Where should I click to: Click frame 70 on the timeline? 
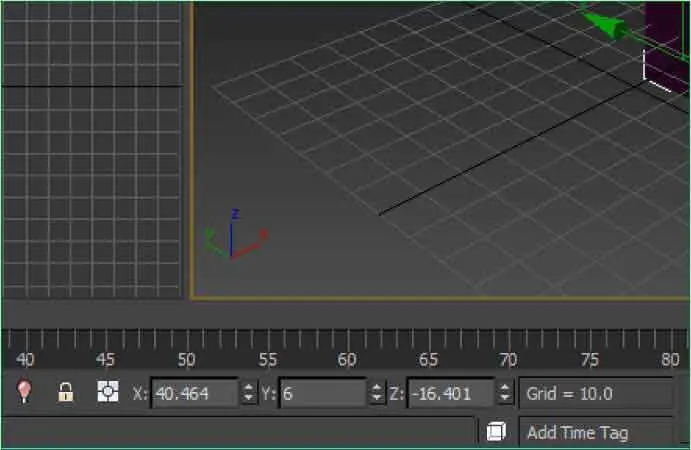(x=508, y=360)
